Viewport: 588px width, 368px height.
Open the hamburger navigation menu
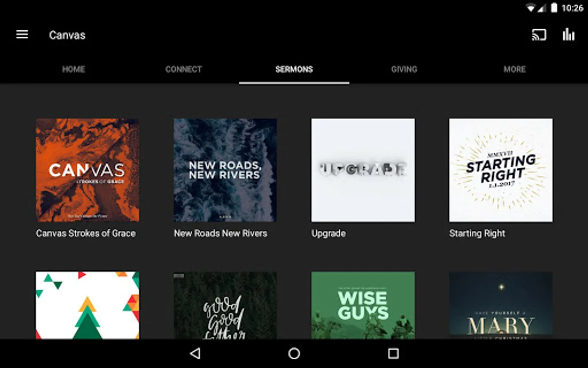coord(22,35)
